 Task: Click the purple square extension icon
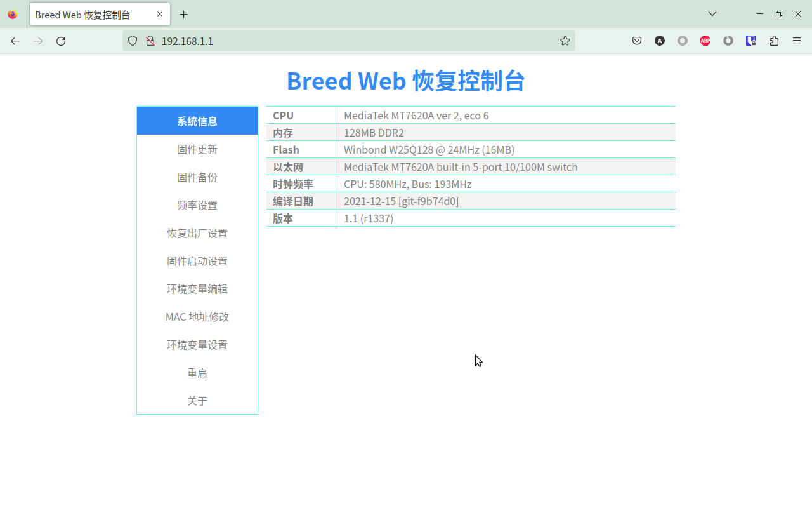751,41
